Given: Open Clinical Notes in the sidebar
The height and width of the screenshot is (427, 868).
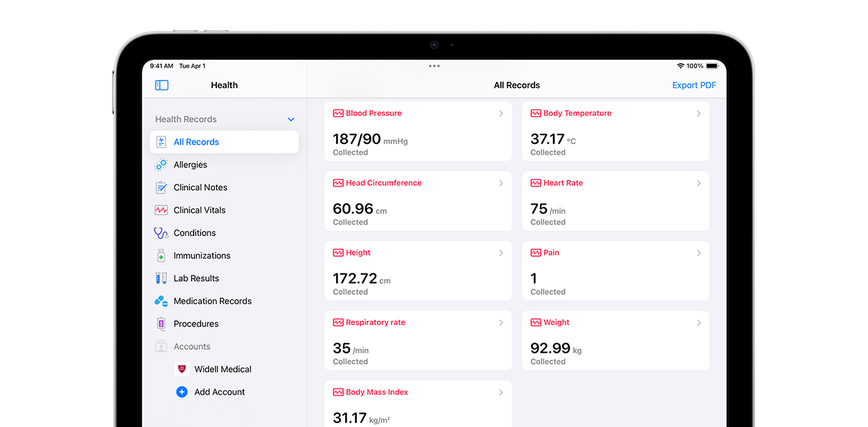Looking at the screenshot, I should pyautogui.click(x=203, y=187).
